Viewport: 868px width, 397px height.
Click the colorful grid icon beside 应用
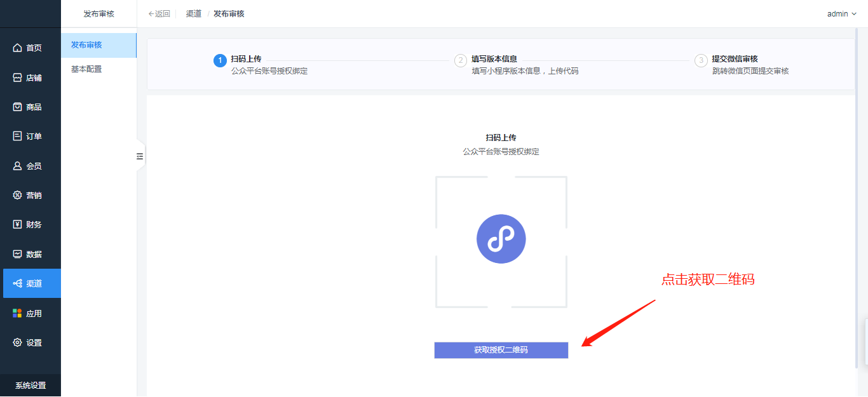18,313
